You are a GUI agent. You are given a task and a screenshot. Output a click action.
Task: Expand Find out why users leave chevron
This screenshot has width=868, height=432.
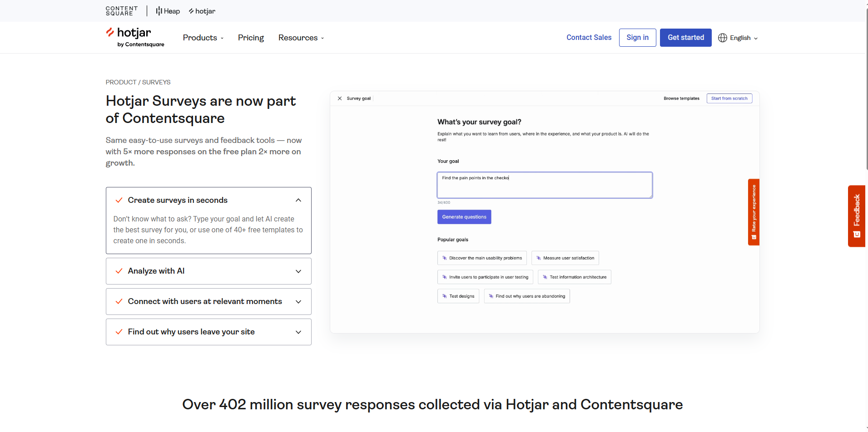point(298,332)
